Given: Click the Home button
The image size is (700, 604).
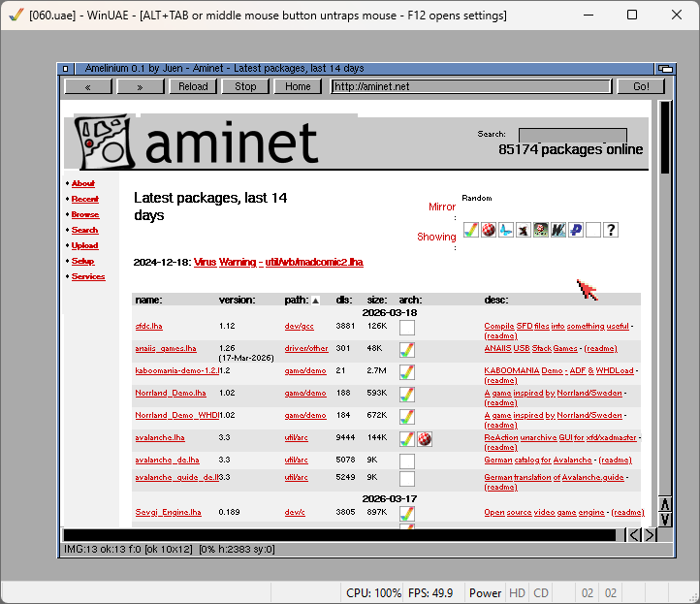Looking at the screenshot, I should pyautogui.click(x=298, y=86).
